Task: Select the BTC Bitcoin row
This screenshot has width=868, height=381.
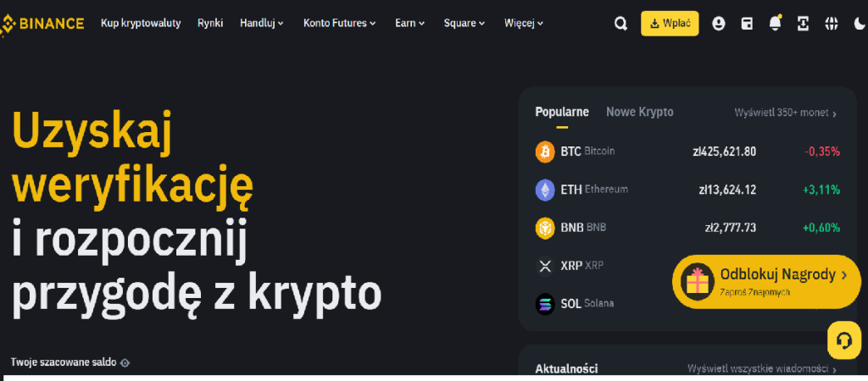Action: [687, 152]
